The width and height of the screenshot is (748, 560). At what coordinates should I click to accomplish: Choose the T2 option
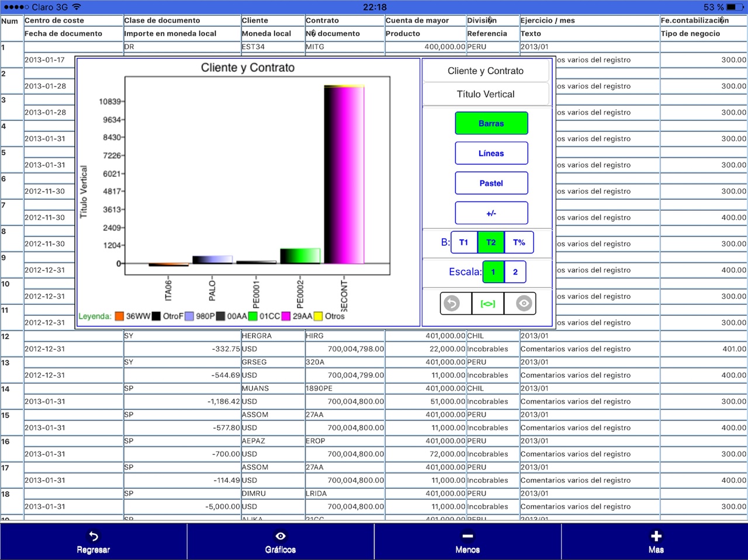[491, 242]
